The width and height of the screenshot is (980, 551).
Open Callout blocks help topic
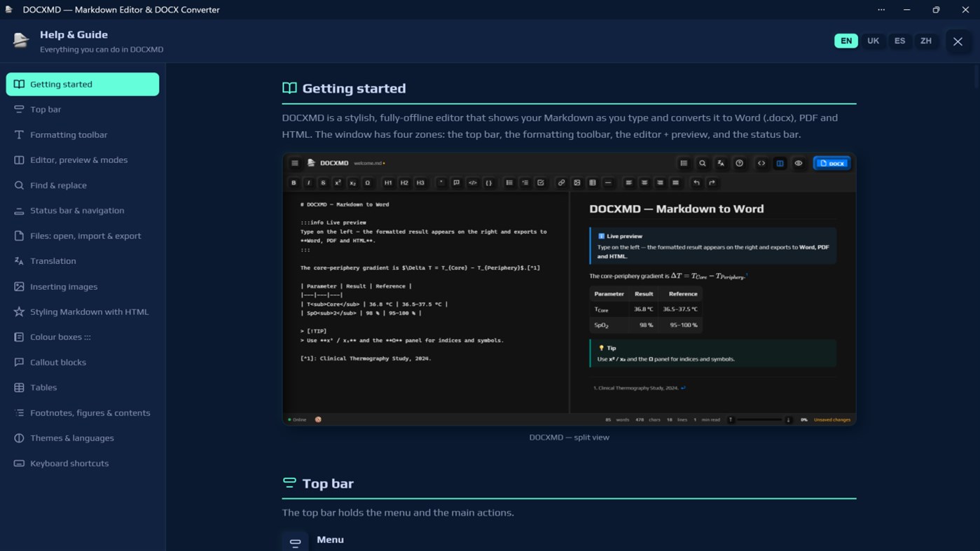[x=83, y=362]
